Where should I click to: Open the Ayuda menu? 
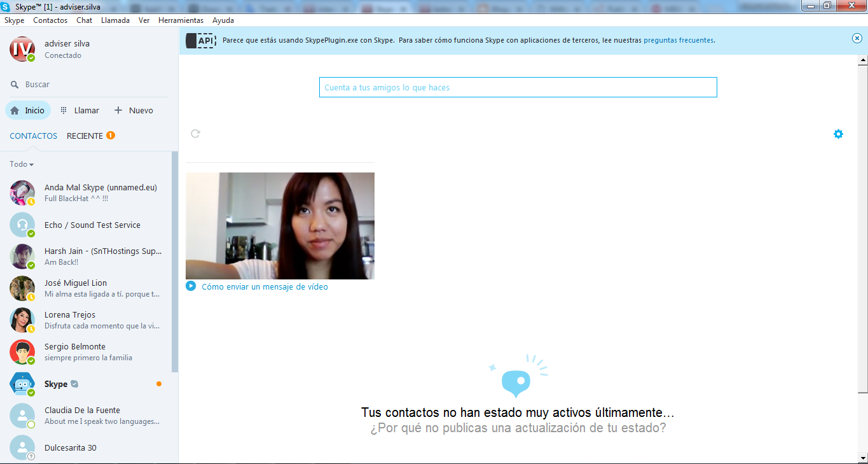tap(223, 20)
